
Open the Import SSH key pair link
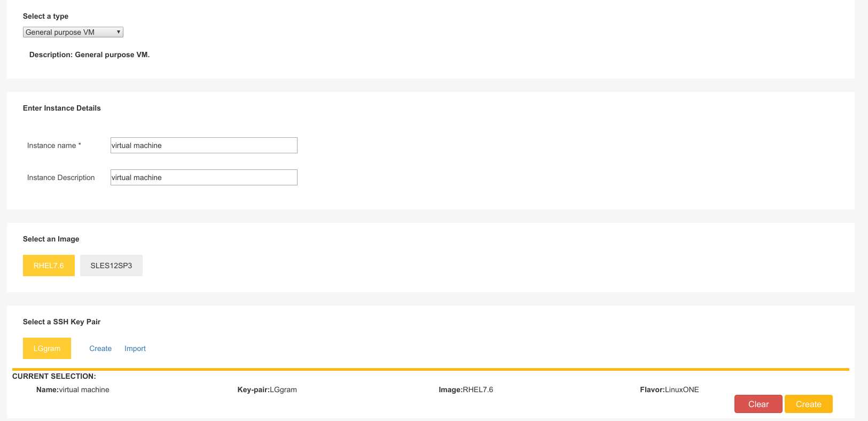(x=135, y=348)
